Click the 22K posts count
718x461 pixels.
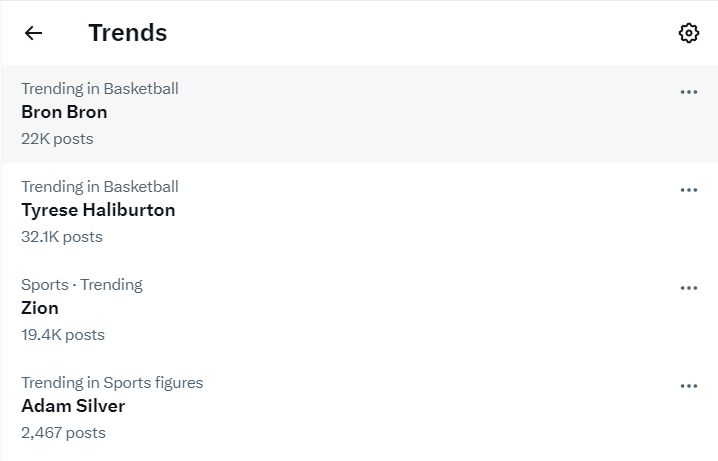pos(57,139)
